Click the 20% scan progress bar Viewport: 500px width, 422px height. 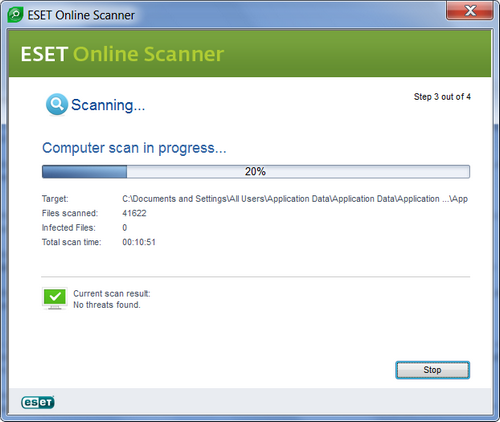coord(256,172)
